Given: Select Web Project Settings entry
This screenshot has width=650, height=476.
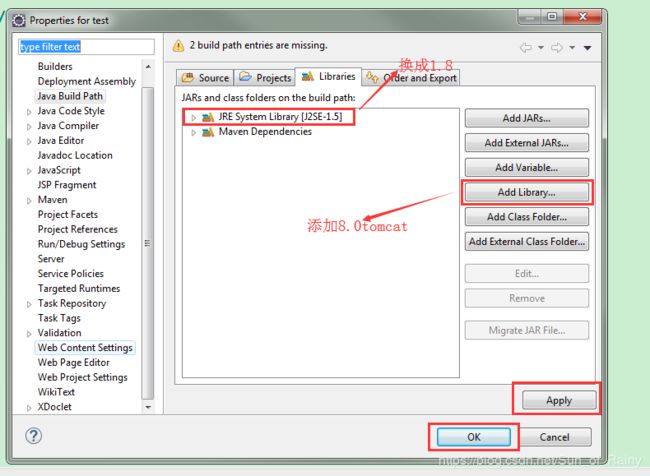Looking at the screenshot, I should (82, 377).
